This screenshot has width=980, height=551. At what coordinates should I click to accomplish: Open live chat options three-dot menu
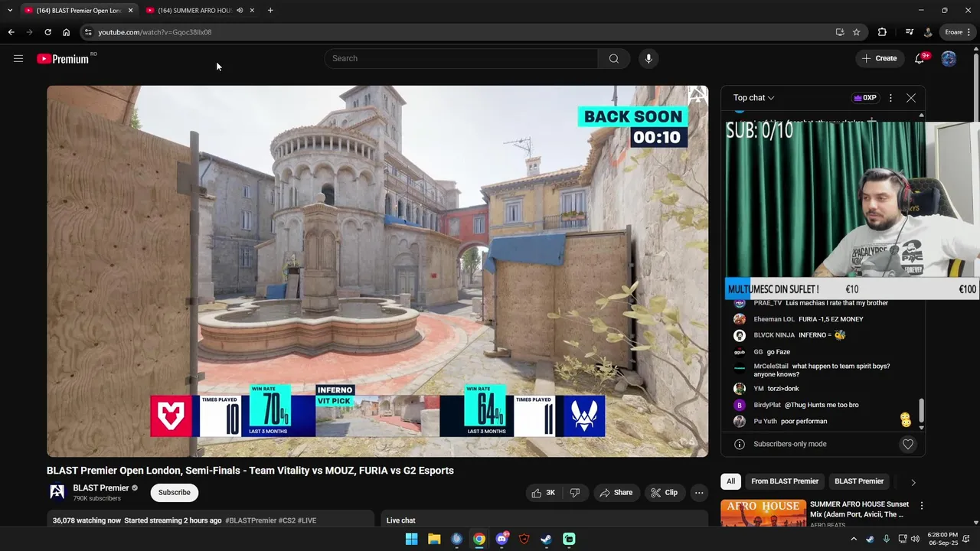890,98
